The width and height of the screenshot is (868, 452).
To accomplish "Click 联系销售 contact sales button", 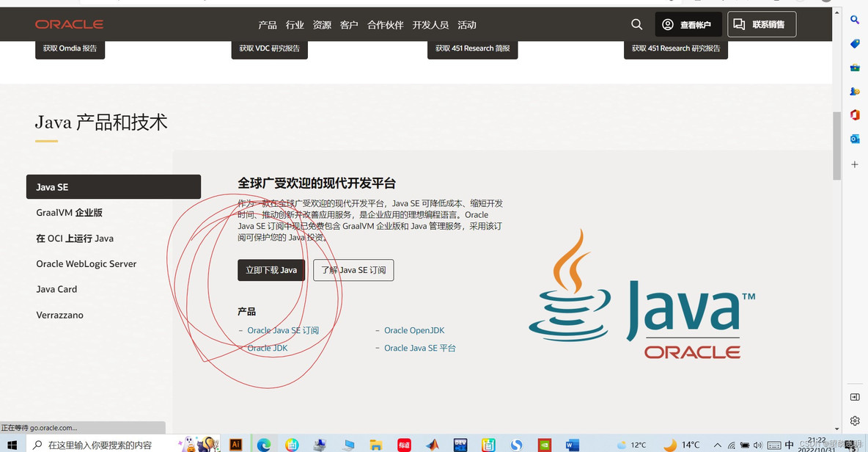I will [762, 24].
